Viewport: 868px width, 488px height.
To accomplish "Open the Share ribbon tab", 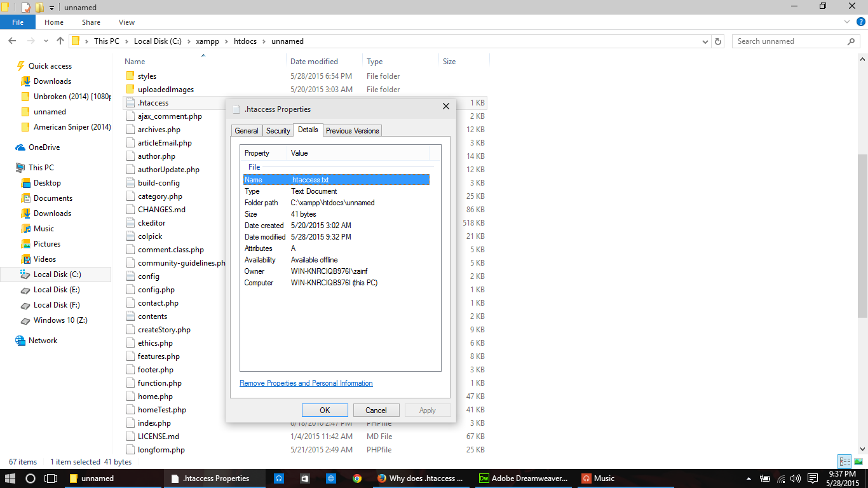I will 91,22.
